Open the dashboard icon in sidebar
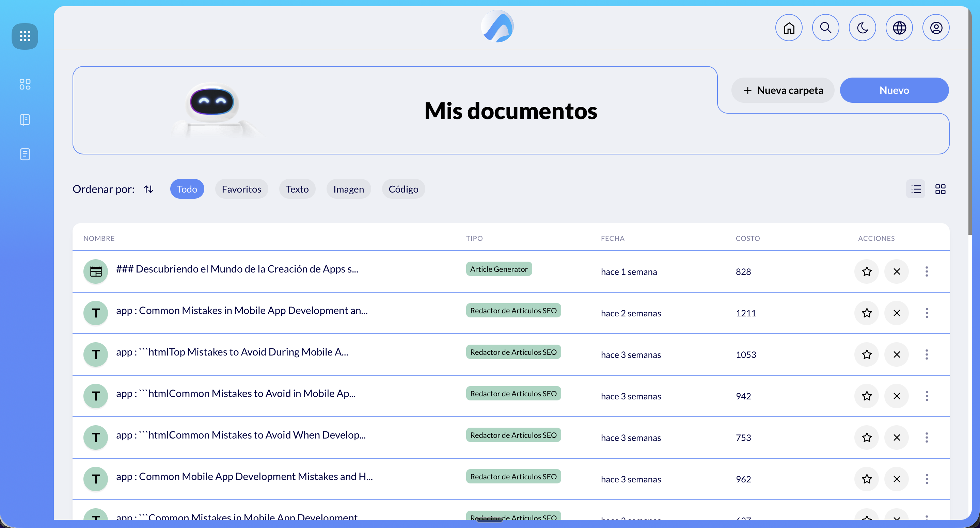 click(25, 84)
